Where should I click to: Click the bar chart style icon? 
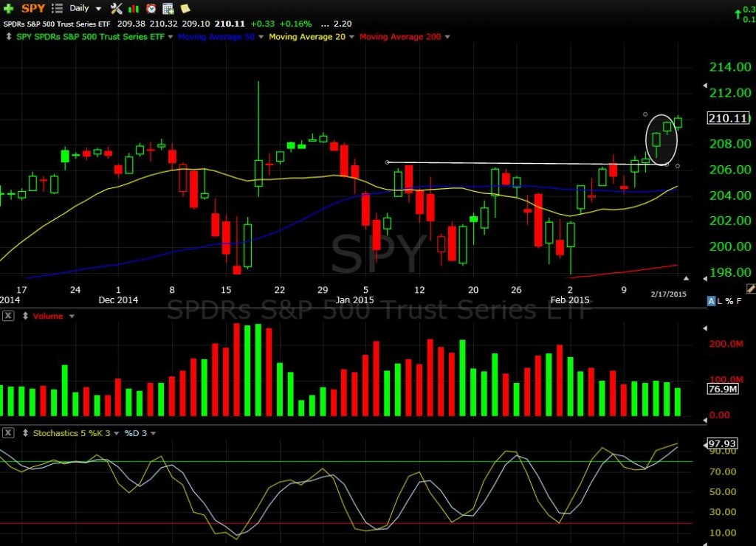click(134, 9)
